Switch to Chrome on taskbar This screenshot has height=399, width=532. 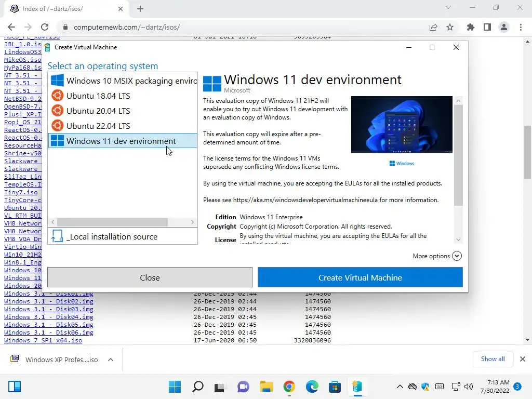[289, 387]
